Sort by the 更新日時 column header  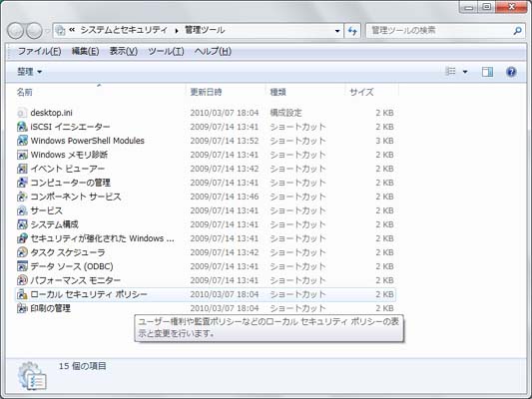pyautogui.click(x=206, y=92)
